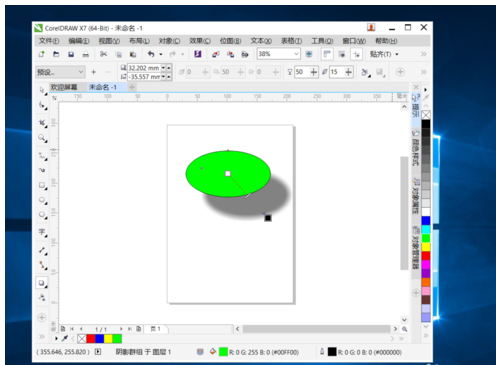Viewport: 496px width, 365px height.
Task: Cut selection using the scissors icon
Action: 104,54
